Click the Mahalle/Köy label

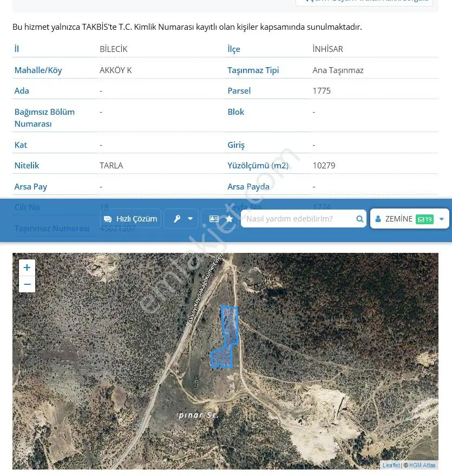point(38,70)
